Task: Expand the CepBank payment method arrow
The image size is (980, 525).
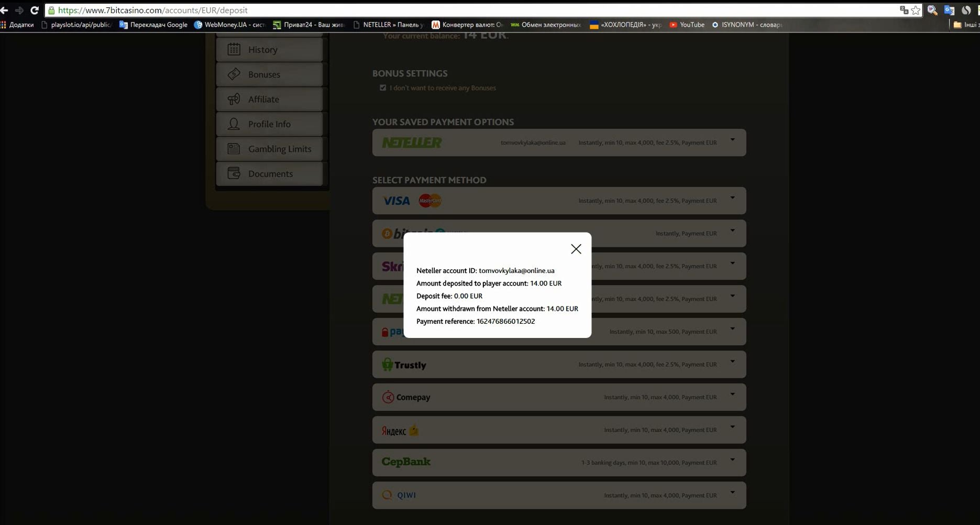Action: (733, 460)
